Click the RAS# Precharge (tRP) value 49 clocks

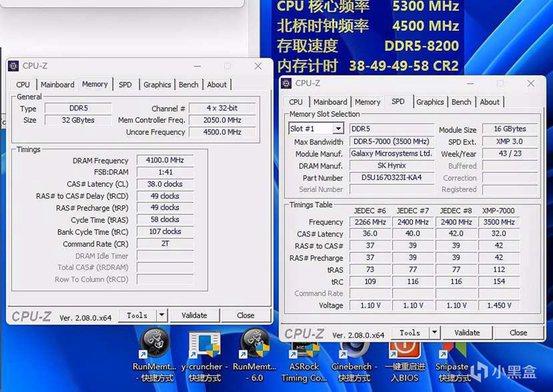point(165,208)
